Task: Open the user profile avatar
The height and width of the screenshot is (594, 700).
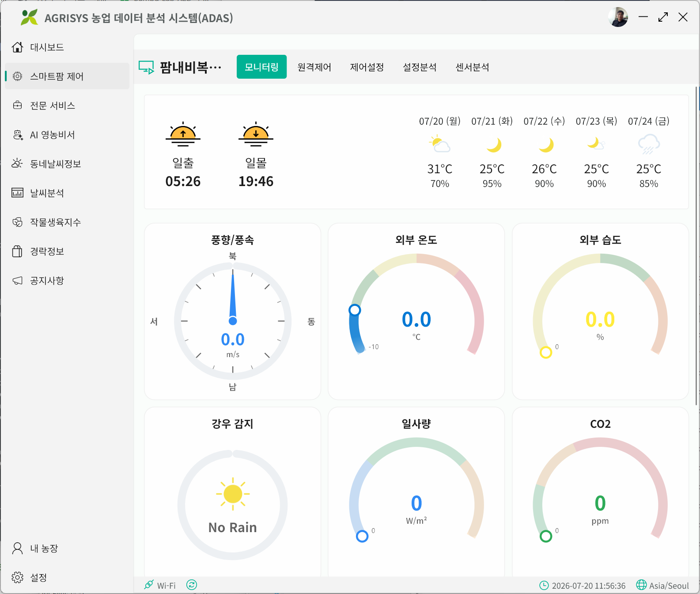Action: 618,17
